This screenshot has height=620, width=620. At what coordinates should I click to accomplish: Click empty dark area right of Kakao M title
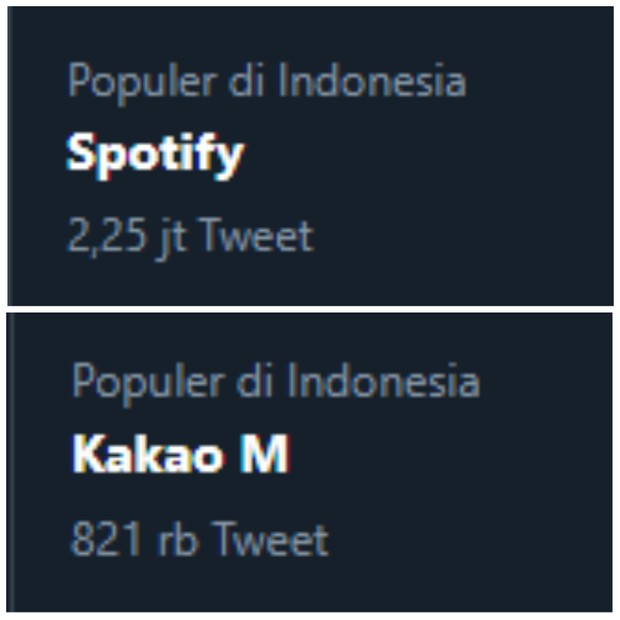pyautogui.click(x=450, y=456)
